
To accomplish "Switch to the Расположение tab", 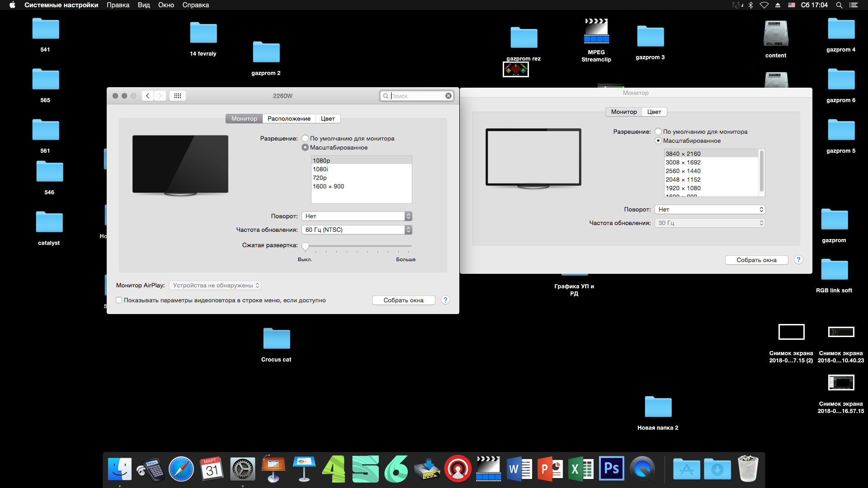I will click(289, 118).
